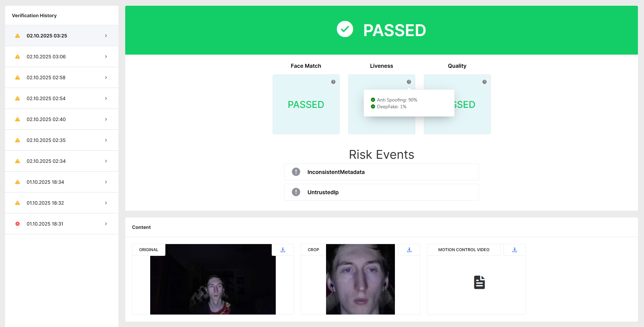Viewport: 644px width, 327px height.
Task: Select history date 02.10.2025 02:58
Action: pos(46,78)
